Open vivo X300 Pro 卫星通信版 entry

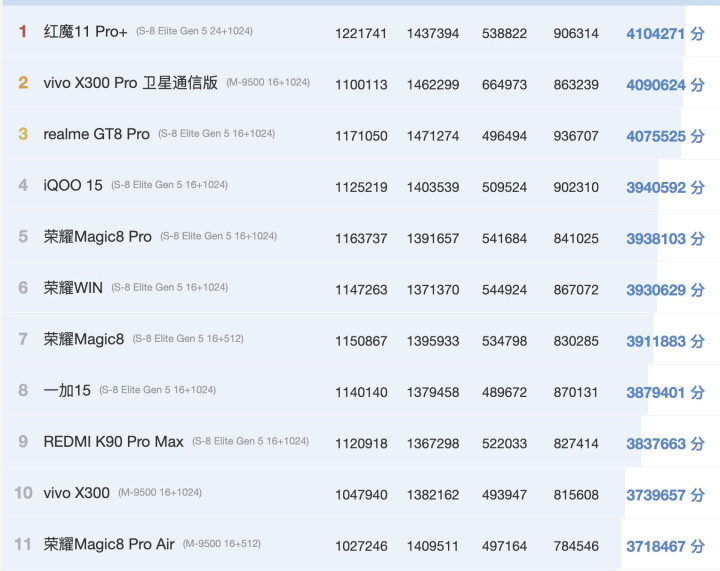[130, 83]
